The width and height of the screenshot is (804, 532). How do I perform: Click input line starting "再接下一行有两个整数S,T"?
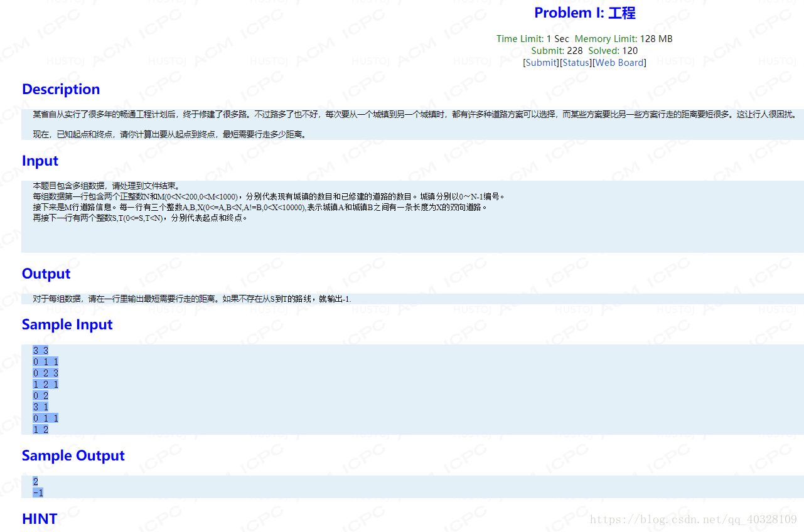[140, 218]
